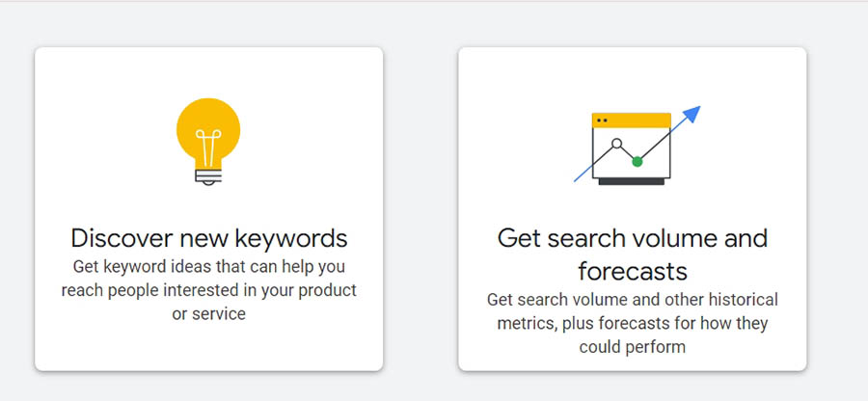Select the word "forecasts" in the card heading
Image resolution: width=868 pixels, height=401 pixels.
[632, 269]
